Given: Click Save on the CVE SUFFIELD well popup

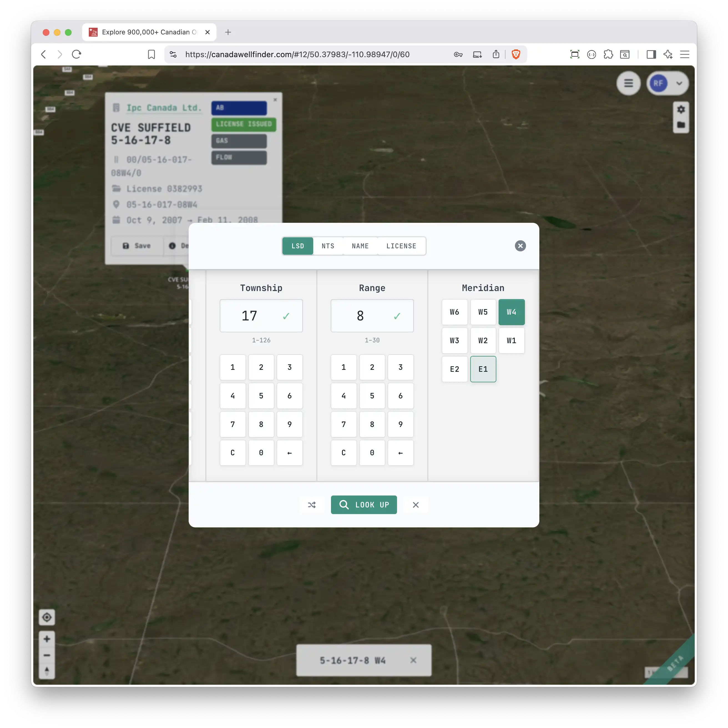Looking at the screenshot, I should pos(136,246).
